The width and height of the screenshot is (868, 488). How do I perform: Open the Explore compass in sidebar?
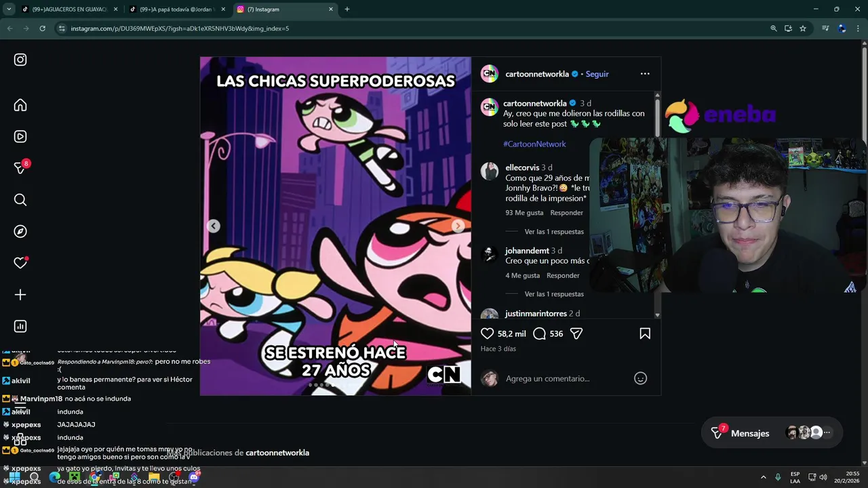tap(20, 231)
